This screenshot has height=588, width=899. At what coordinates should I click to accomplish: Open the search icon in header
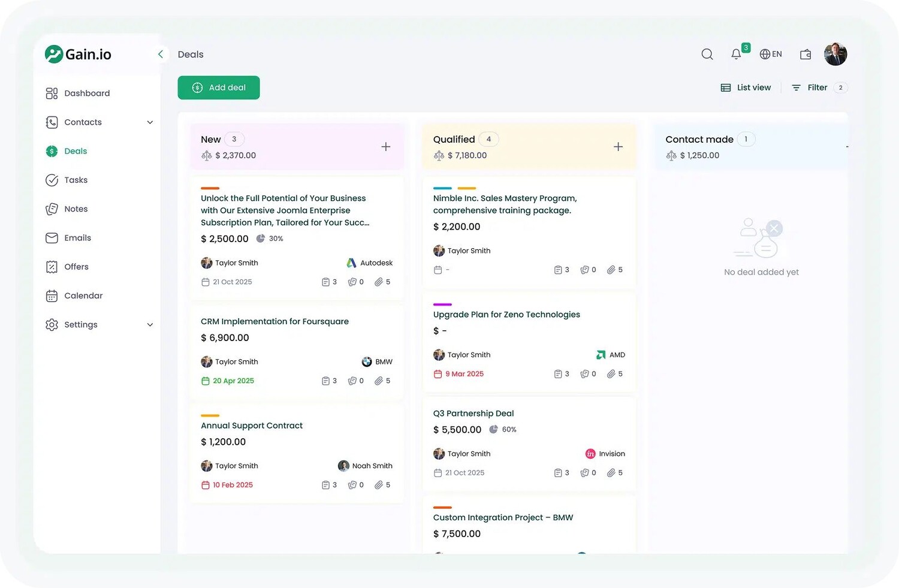click(x=707, y=55)
